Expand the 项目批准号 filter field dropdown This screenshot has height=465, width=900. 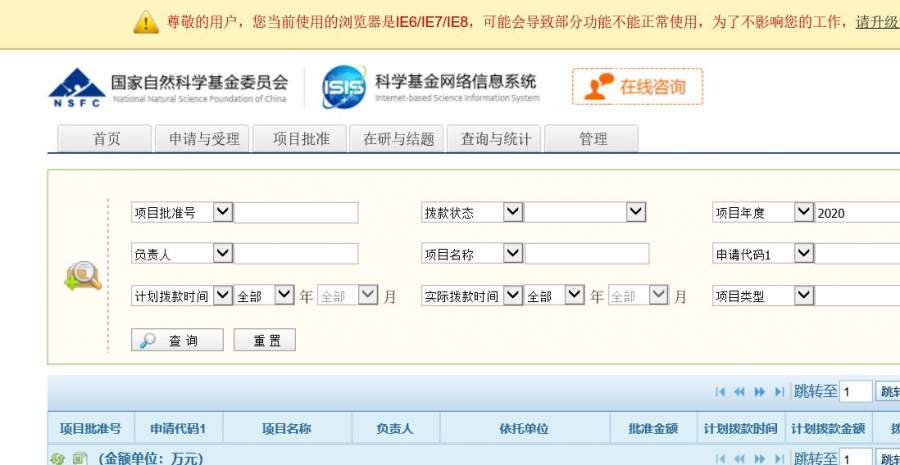click(x=223, y=212)
